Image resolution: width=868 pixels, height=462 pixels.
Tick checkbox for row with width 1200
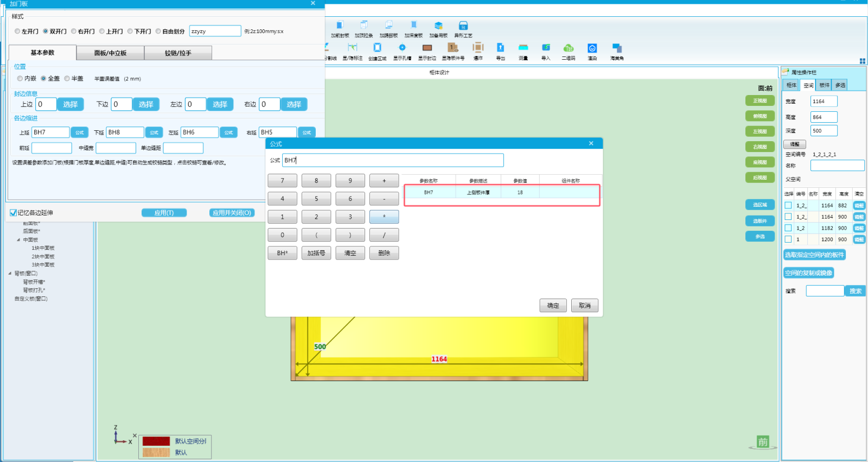click(788, 239)
